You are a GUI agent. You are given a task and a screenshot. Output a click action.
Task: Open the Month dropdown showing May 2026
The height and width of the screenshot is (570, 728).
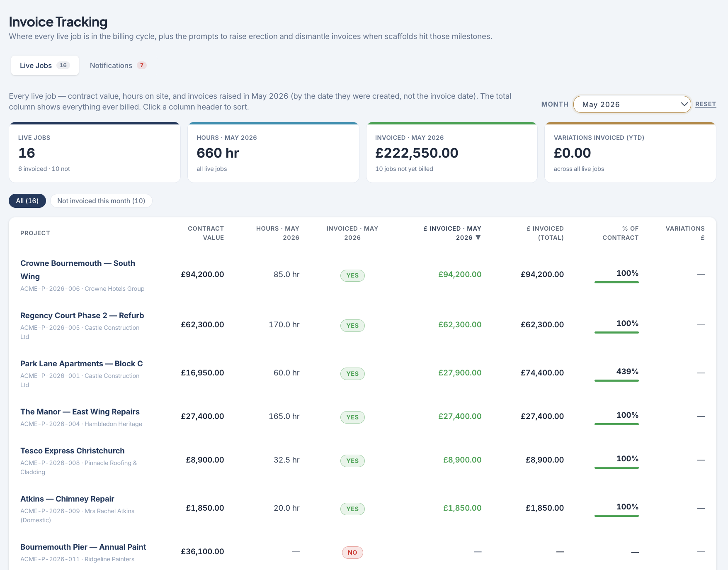(x=632, y=105)
